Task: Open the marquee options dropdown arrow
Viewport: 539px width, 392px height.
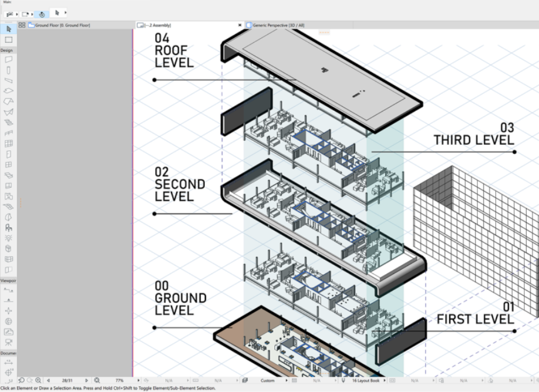Action: pyautogui.click(x=32, y=15)
